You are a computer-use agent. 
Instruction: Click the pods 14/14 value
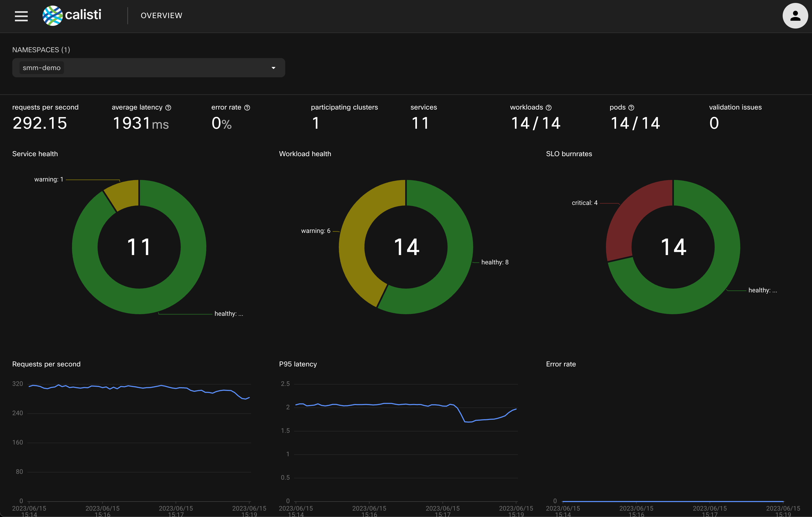click(x=635, y=123)
